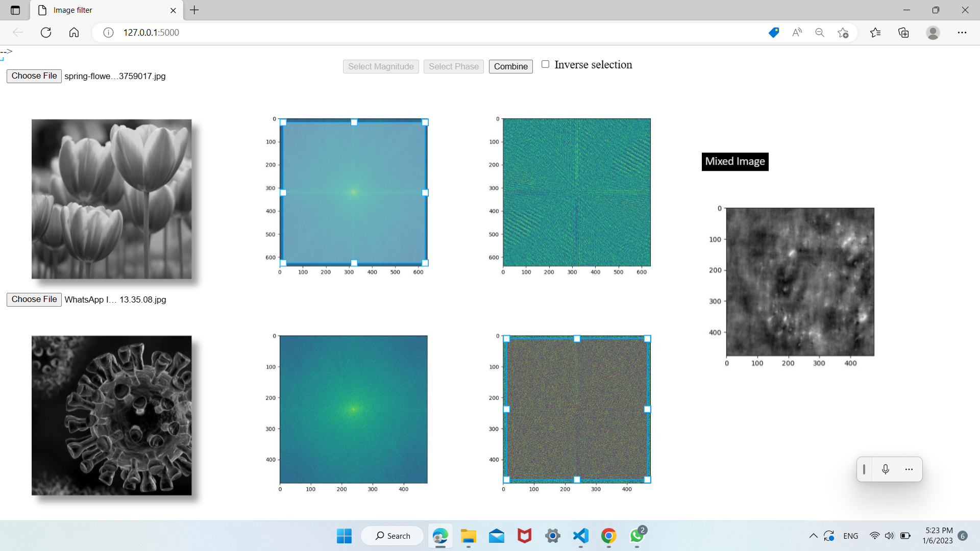Click the Combine button
This screenshot has height=551, width=980.
[x=510, y=66]
